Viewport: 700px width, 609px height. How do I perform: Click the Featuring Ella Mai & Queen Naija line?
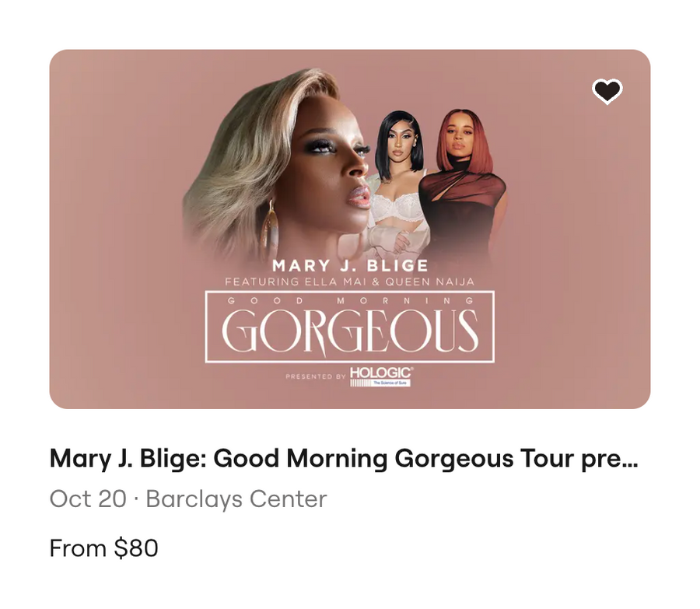coord(349,282)
